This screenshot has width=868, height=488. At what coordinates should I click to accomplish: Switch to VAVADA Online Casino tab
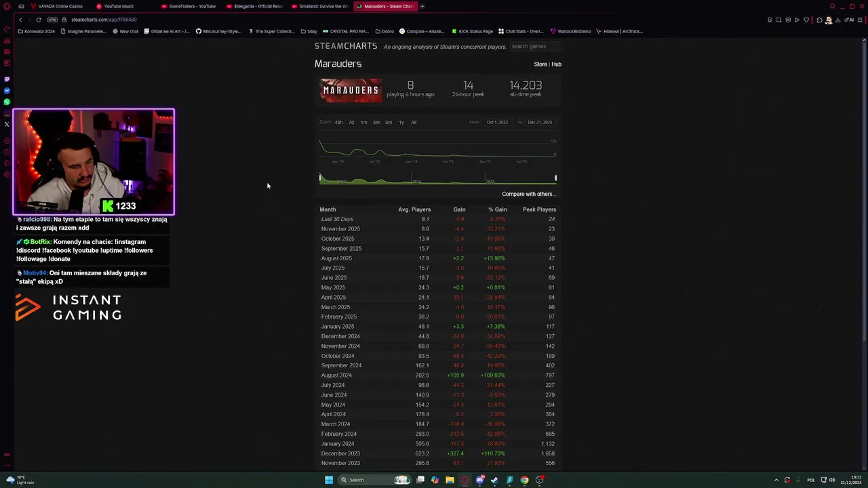[x=56, y=6]
